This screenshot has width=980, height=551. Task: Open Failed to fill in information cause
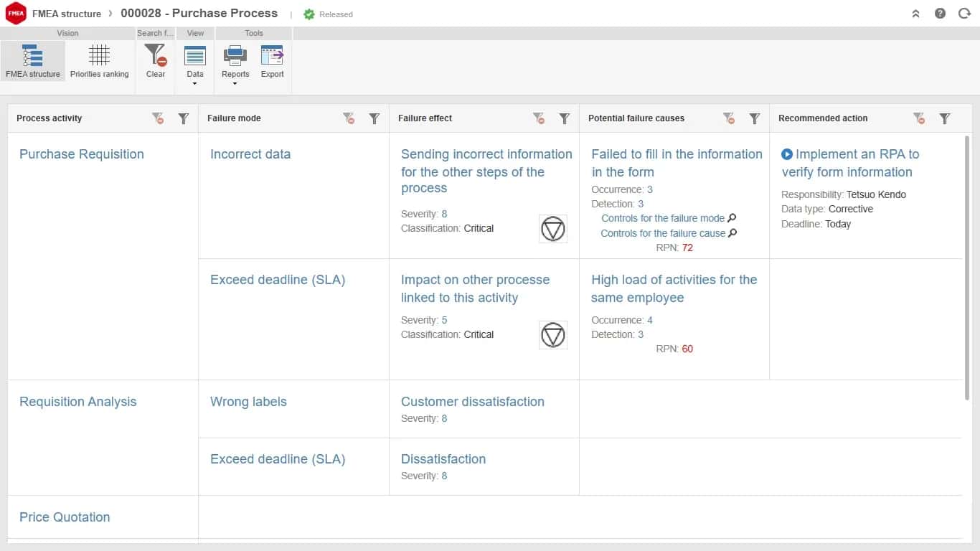(677, 163)
